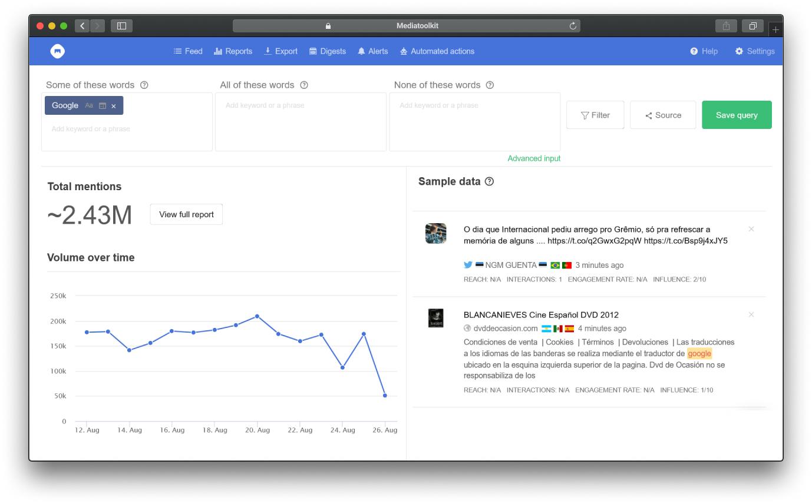Dismiss the BLANCANIEVES mention
812x504 pixels.
(751, 315)
